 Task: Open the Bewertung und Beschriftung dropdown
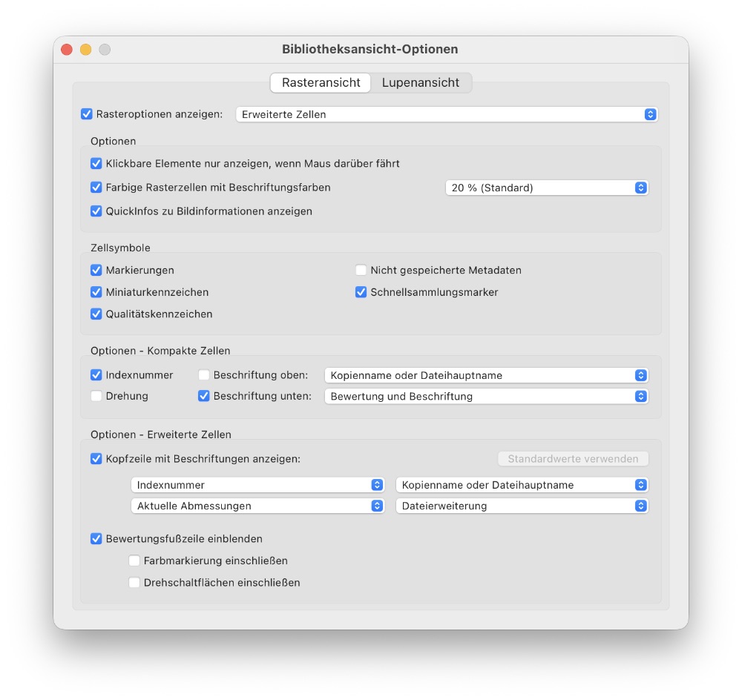click(486, 396)
